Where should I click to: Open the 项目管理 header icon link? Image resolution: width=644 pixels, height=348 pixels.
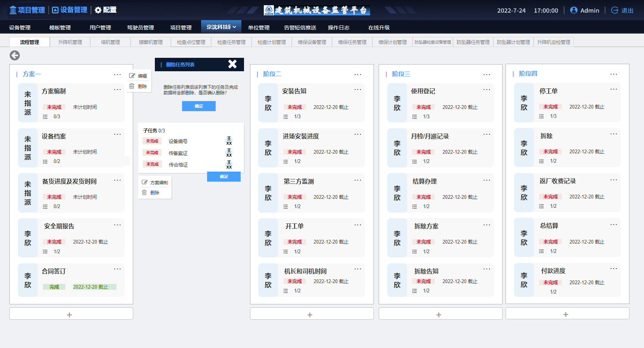tap(27, 10)
